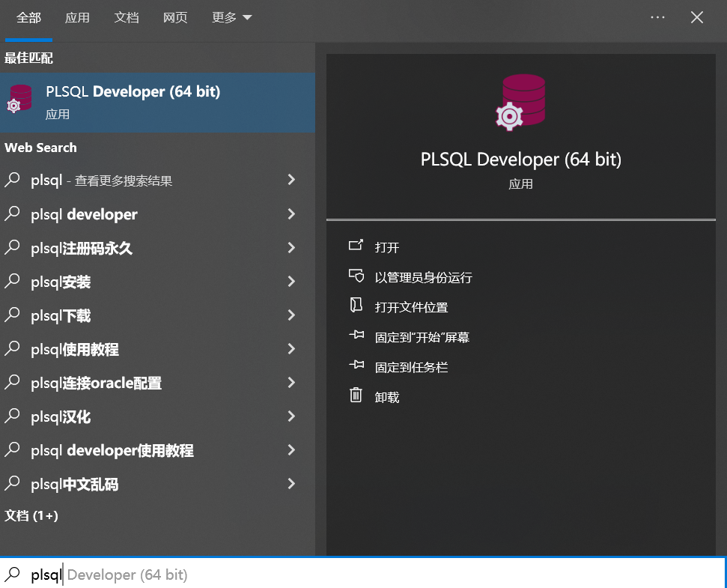Click the search box containing 'plsql'
Screen dimensions: 727x588
tap(364, 575)
